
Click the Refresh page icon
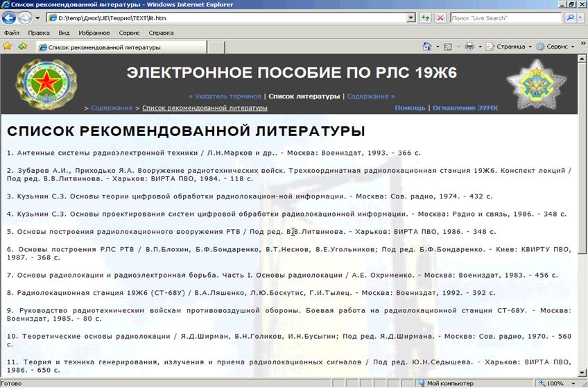[x=426, y=18]
